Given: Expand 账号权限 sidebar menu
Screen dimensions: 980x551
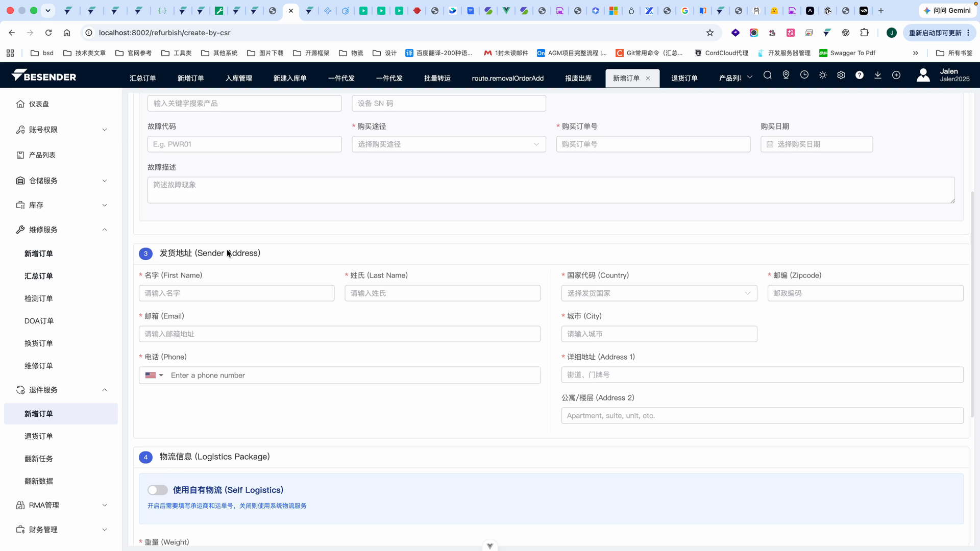Looking at the screenshot, I should pos(61,130).
